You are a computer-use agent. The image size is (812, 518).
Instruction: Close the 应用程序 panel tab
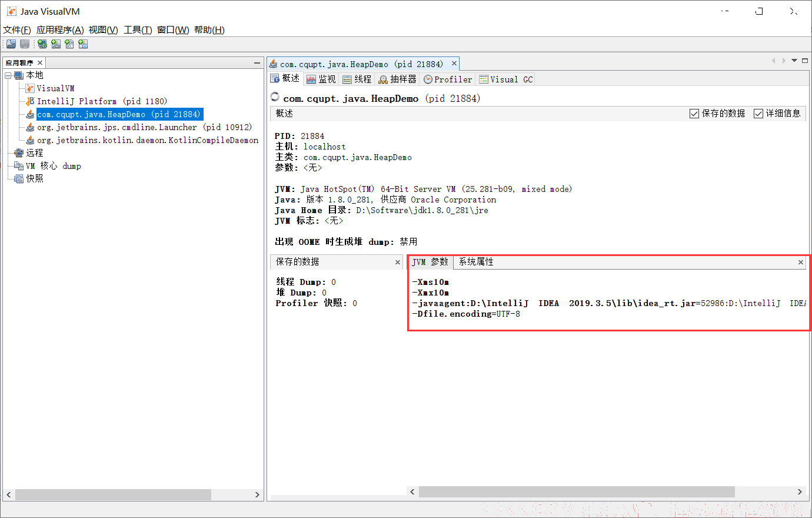click(40, 62)
